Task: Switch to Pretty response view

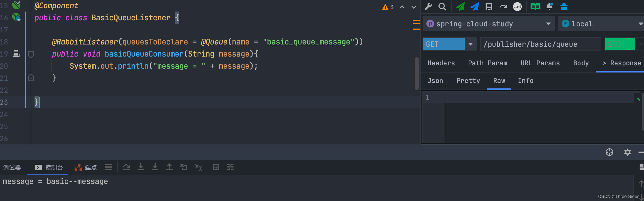Action: pyautogui.click(x=468, y=81)
